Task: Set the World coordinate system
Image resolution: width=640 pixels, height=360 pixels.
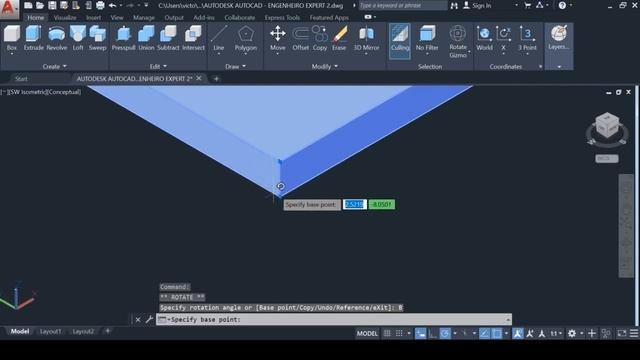Action: pos(484,38)
